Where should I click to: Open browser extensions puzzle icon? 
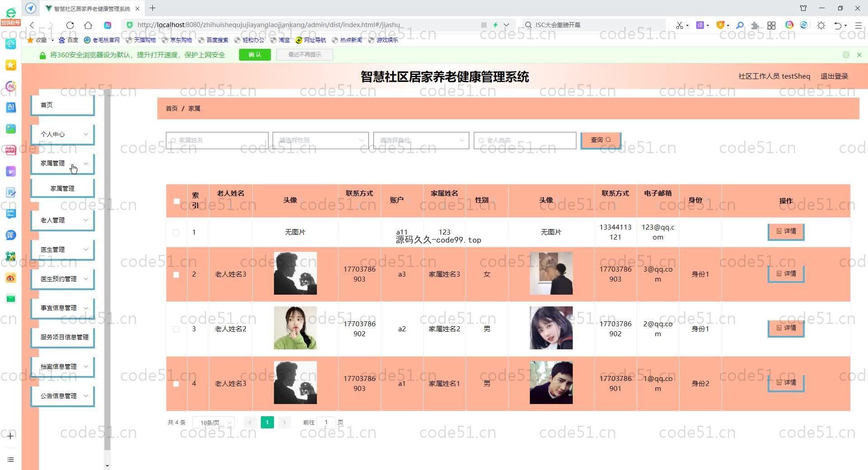pos(755,25)
